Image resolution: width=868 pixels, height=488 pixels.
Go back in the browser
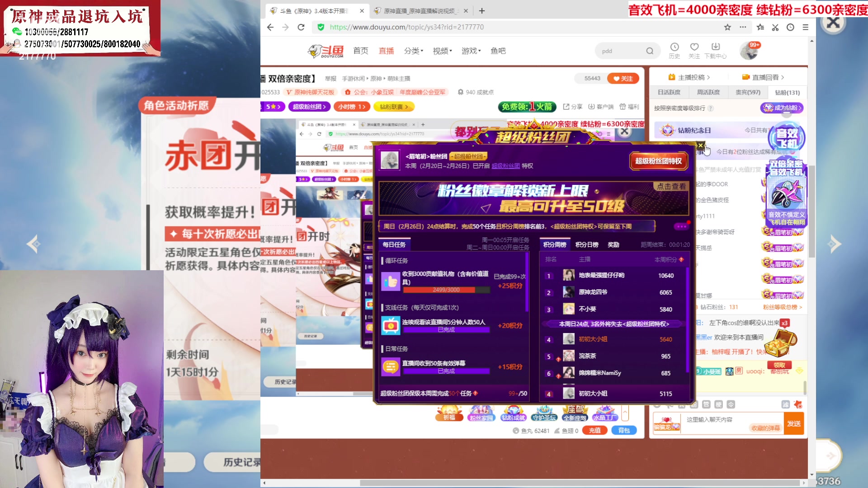pos(270,27)
